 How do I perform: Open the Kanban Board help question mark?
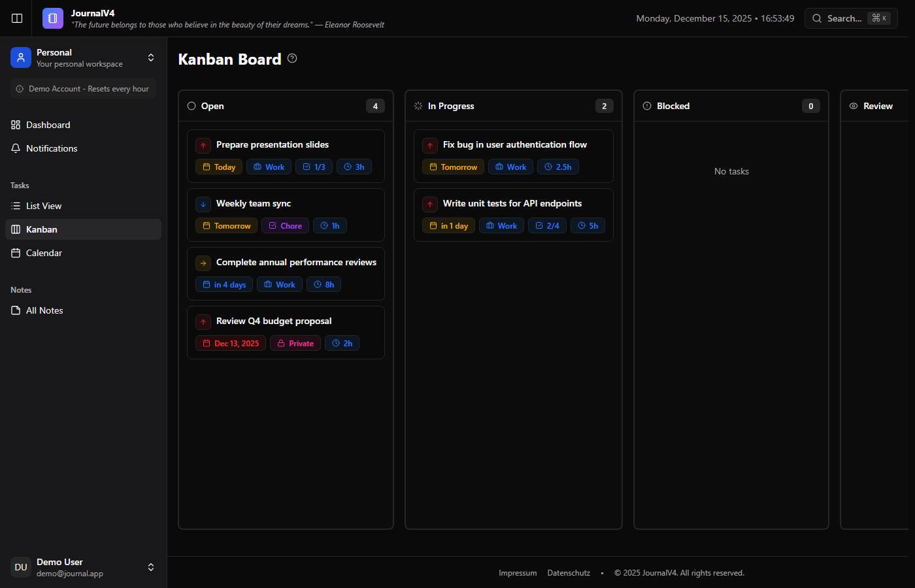click(291, 58)
